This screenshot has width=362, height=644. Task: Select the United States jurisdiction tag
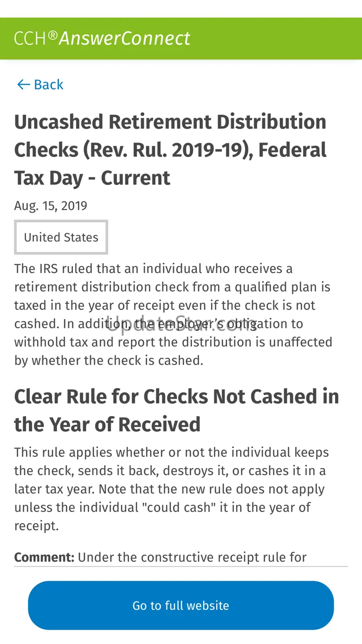pos(61,237)
